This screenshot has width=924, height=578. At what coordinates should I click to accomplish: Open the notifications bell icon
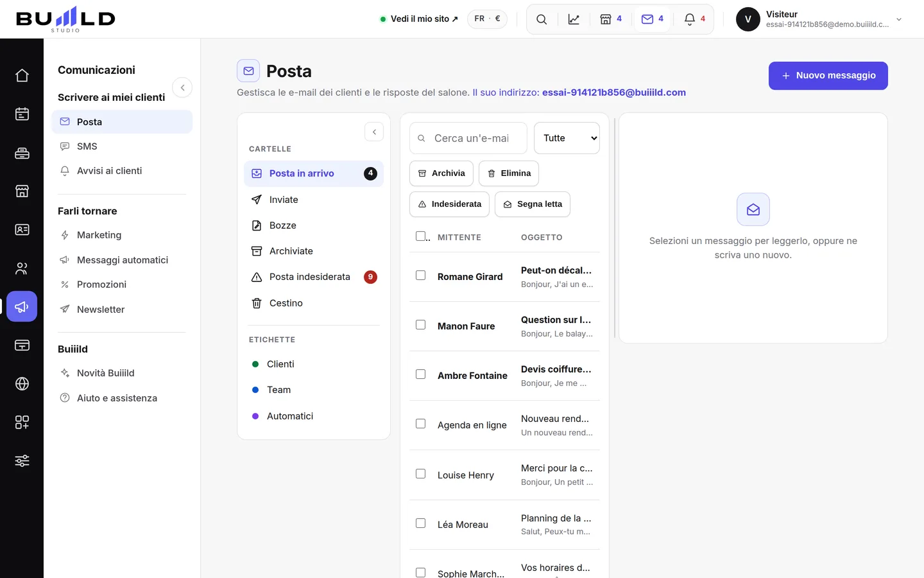pos(694,19)
